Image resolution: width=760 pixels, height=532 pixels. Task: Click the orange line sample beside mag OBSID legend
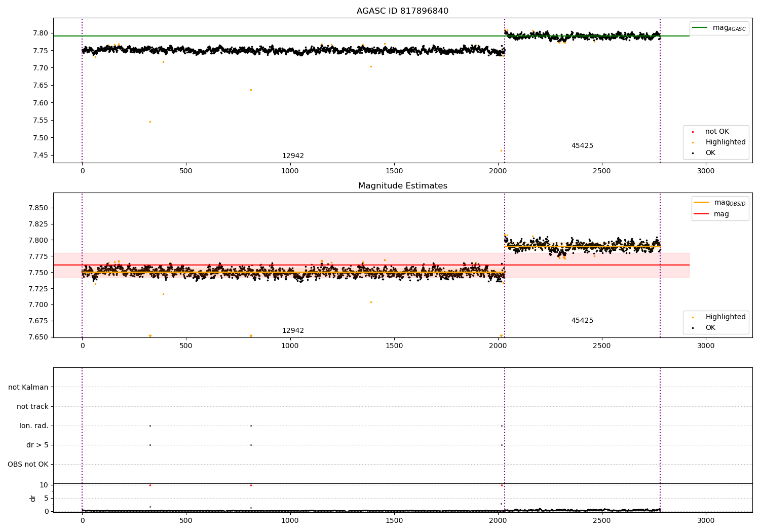[702, 203]
